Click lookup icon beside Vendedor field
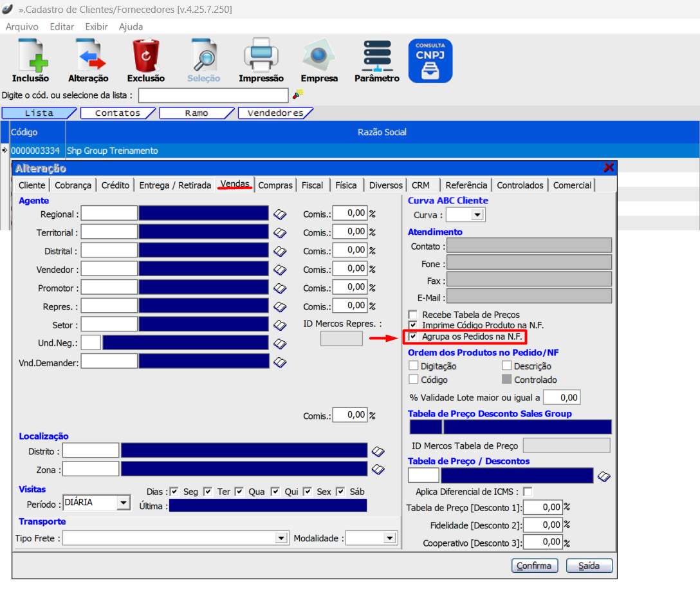Image resolution: width=700 pixels, height=596 pixels. [x=280, y=270]
